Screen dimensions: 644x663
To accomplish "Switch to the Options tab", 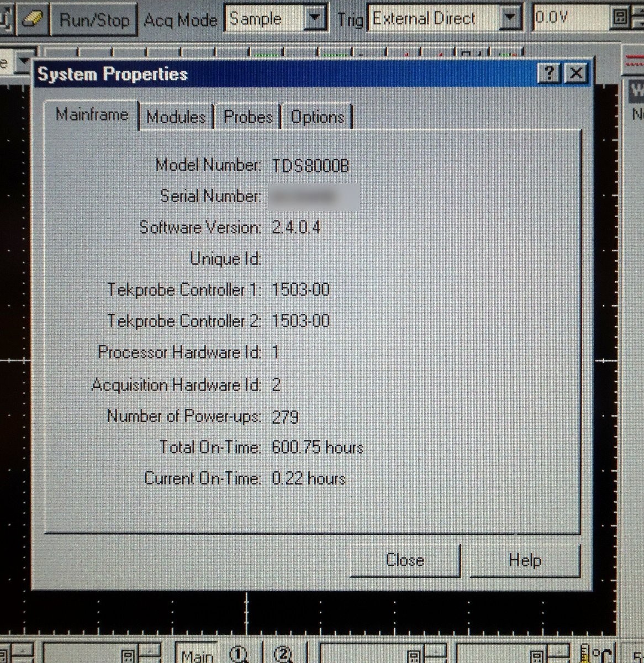I will click(x=318, y=117).
